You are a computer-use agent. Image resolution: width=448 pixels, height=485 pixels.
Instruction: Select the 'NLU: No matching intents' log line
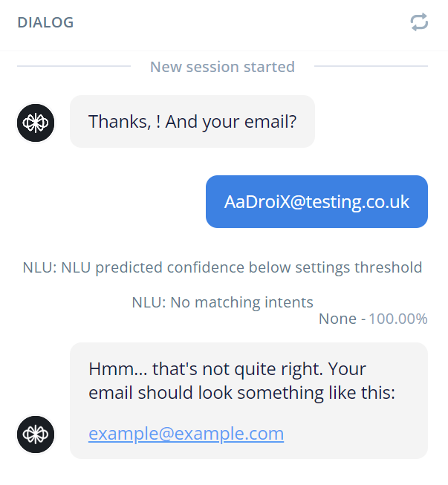pos(222,302)
